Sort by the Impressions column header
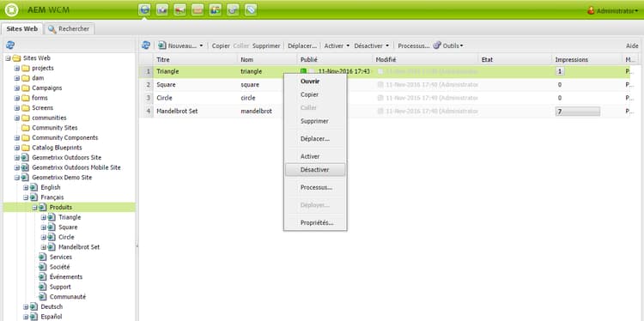 tap(587, 59)
